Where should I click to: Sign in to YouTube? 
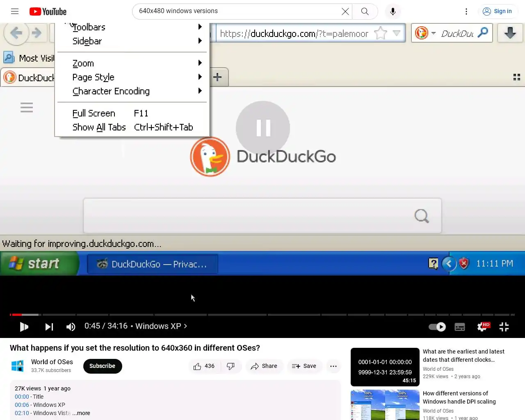click(x=498, y=11)
